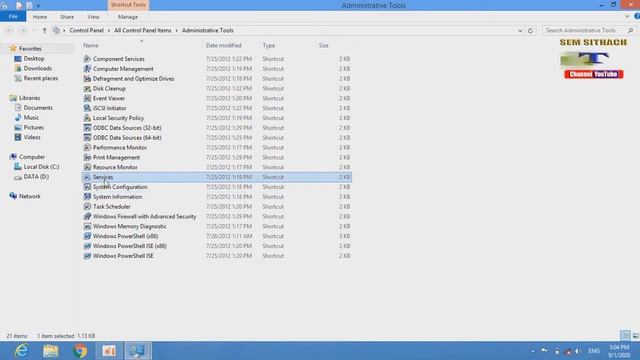Select Network in navigation pane
640x360 pixels.
pyautogui.click(x=29, y=196)
